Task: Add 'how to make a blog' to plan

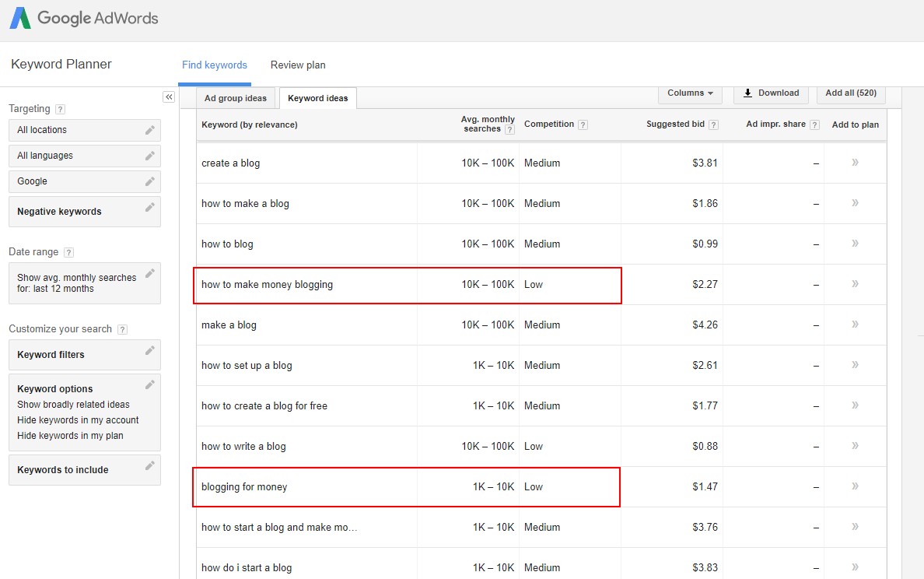Action: pyautogui.click(x=855, y=203)
